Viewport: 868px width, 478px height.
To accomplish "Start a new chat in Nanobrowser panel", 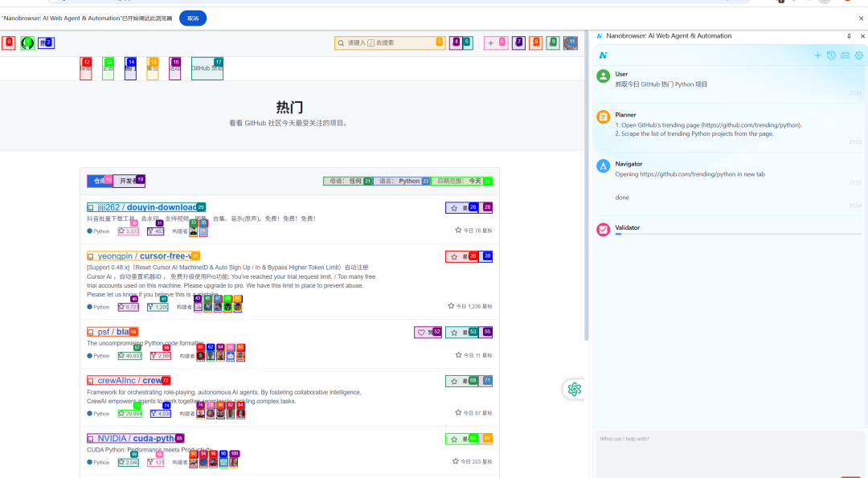I will (x=817, y=55).
